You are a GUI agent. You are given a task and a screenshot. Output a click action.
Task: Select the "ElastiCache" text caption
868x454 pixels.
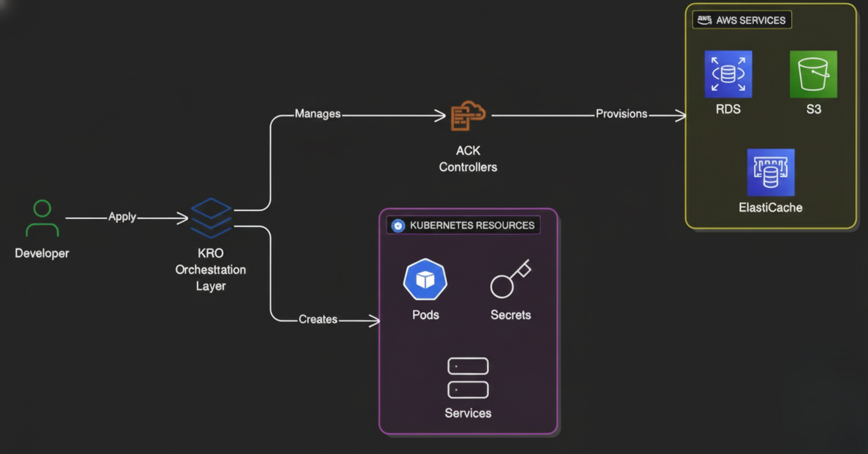771,207
